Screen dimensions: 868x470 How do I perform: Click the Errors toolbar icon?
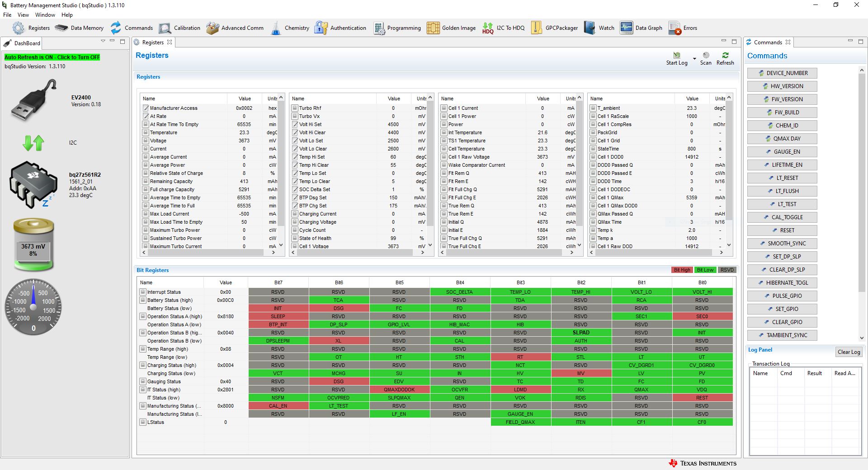[x=683, y=28]
